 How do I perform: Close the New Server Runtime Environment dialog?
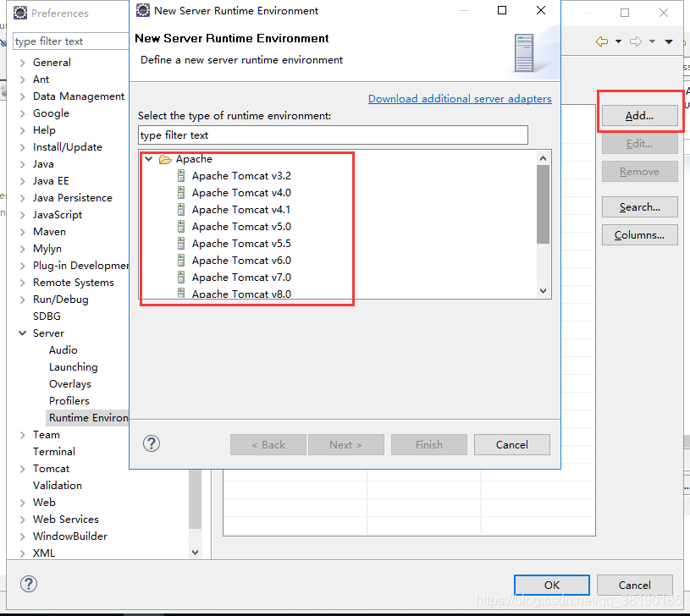541,10
